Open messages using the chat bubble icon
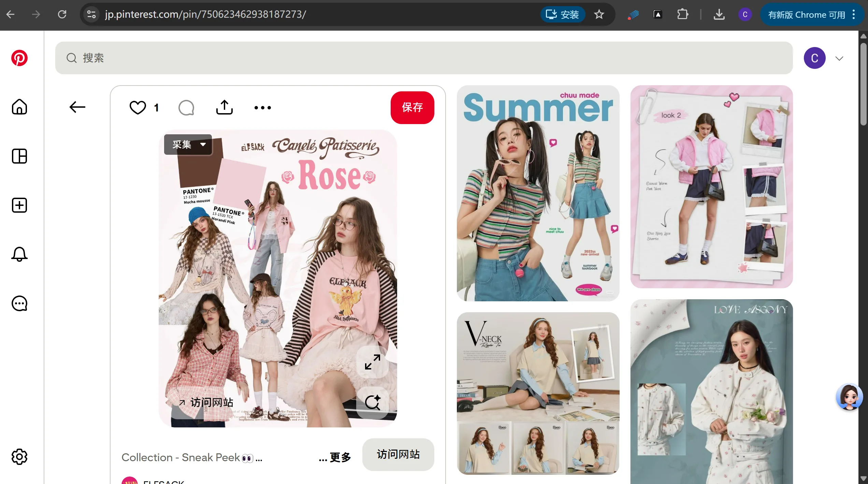 click(19, 303)
